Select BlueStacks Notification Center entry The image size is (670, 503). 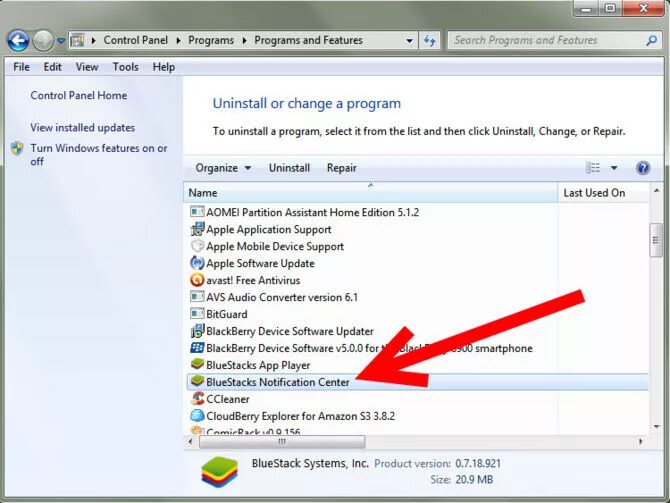(417, 382)
